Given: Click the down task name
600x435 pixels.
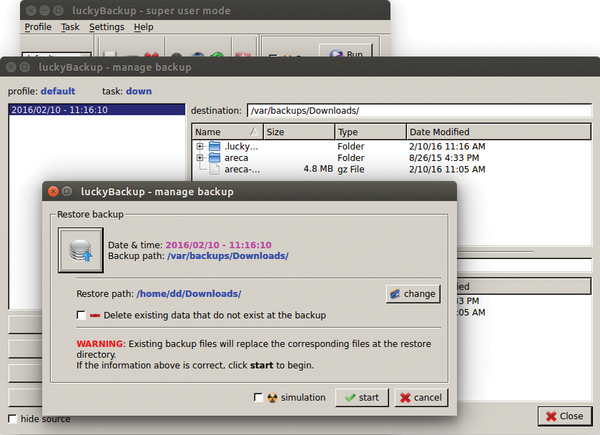Looking at the screenshot, I should pyautogui.click(x=139, y=91).
